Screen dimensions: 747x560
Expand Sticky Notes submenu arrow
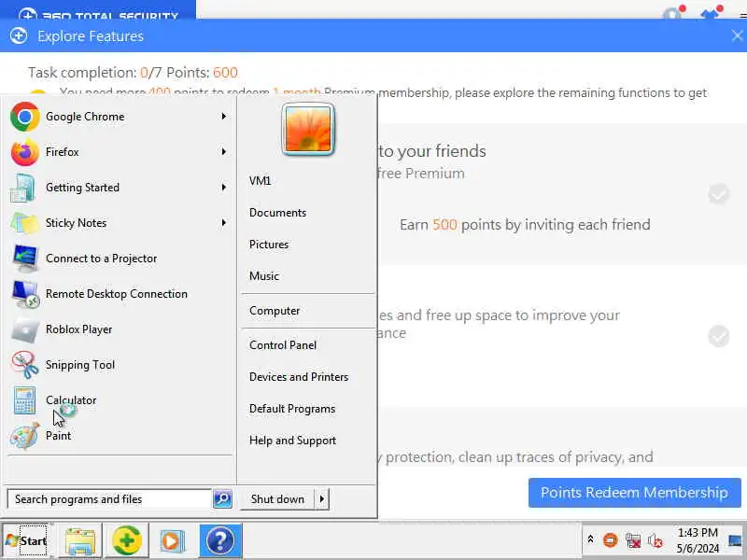(223, 222)
